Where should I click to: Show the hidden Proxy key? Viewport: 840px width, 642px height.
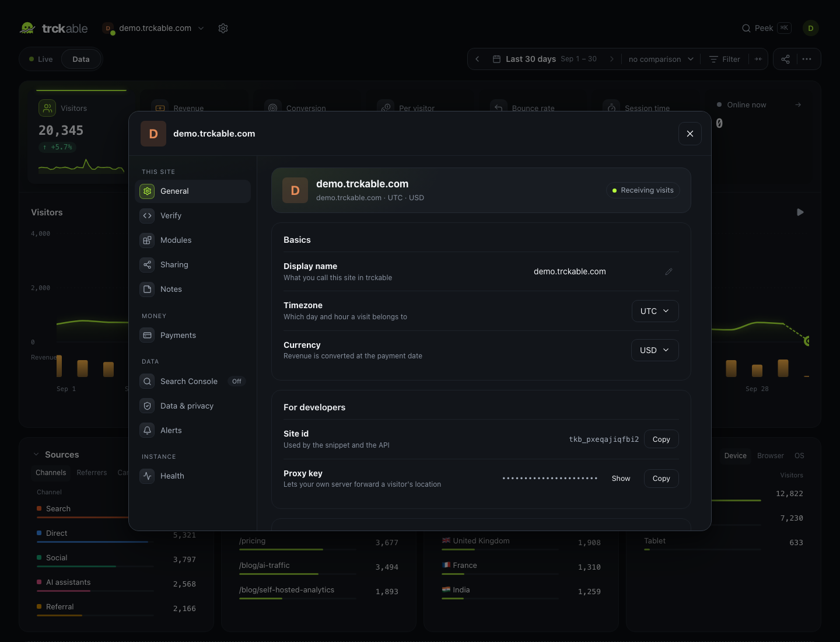(621, 479)
